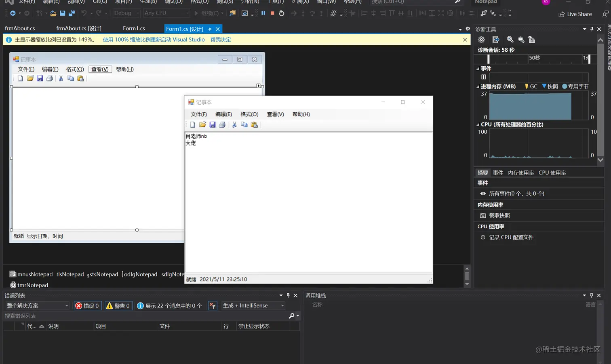This screenshot has height=364, width=611.
Task: Toggle the error list build filter icon
Action: coord(213,306)
